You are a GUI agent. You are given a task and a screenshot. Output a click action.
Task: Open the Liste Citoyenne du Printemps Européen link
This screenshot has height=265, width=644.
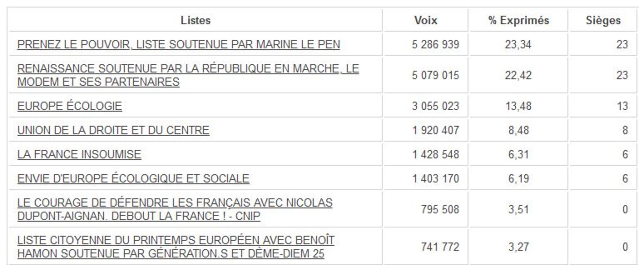[176, 240]
